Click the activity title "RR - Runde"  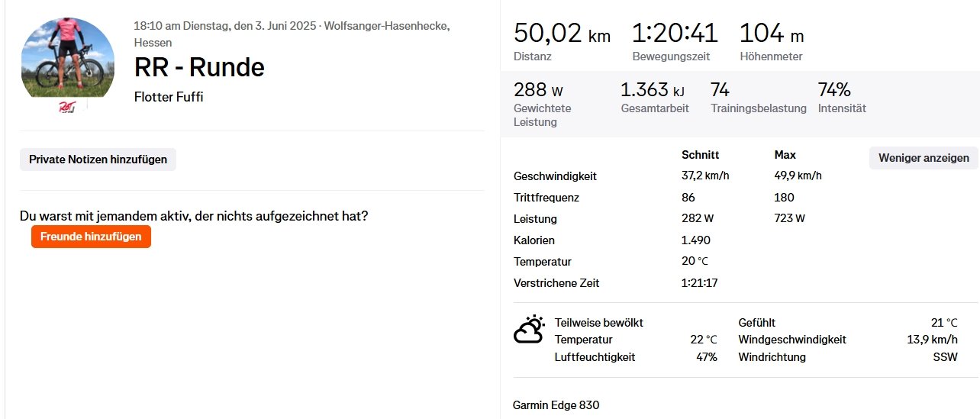point(199,68)
